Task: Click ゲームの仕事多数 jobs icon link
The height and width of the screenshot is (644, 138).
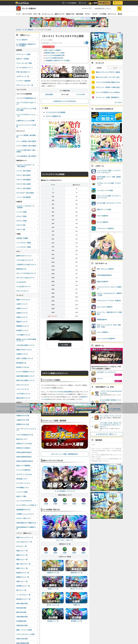Action: pos(69,3)
